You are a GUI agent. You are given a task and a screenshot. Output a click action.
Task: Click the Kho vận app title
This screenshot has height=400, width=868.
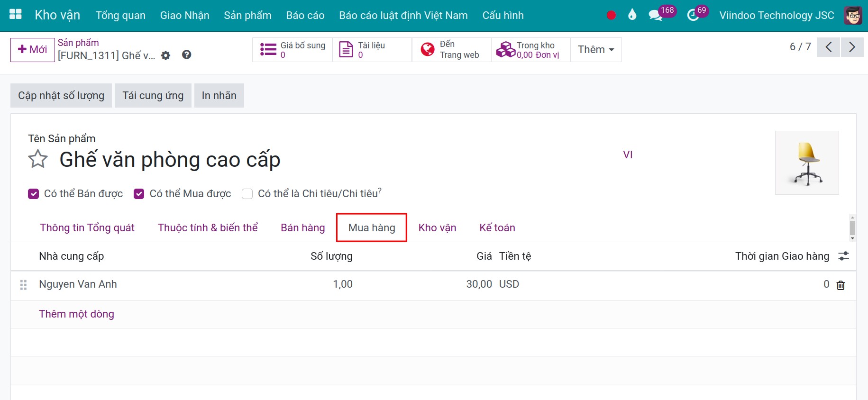pyautogui.click(x=57, y=15)
